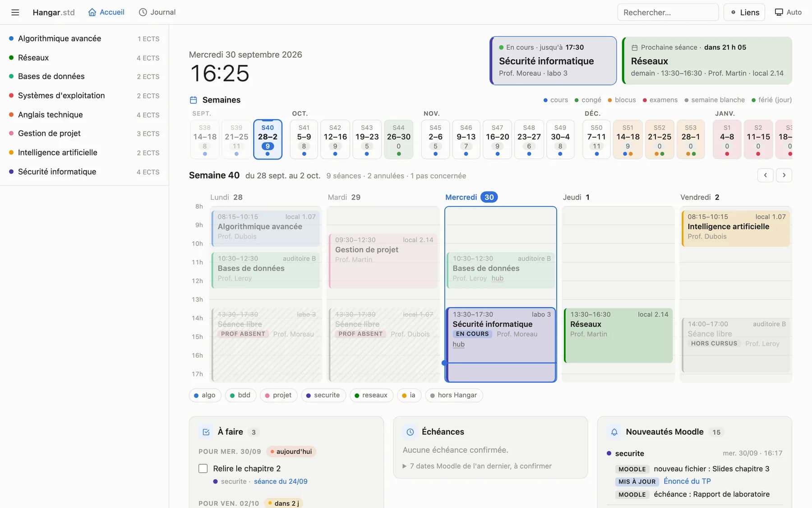This screenshot has height=508, width=812.
Task: Toggle the ia filter chip
Action: tap(409, 396)
